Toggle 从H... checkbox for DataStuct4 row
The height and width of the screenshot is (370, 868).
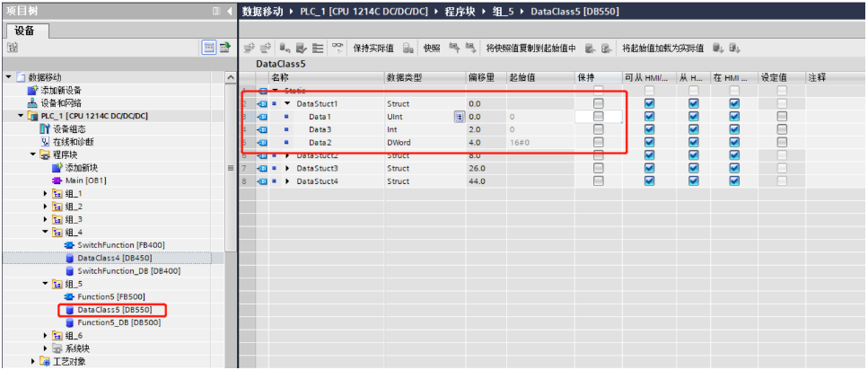[693, 181]
